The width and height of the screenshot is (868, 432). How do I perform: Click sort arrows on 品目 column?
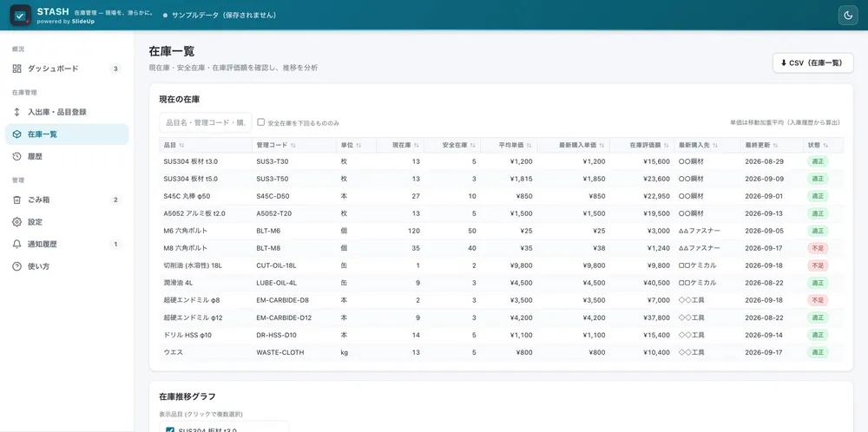pyautogui.click(x=181, y=145)
